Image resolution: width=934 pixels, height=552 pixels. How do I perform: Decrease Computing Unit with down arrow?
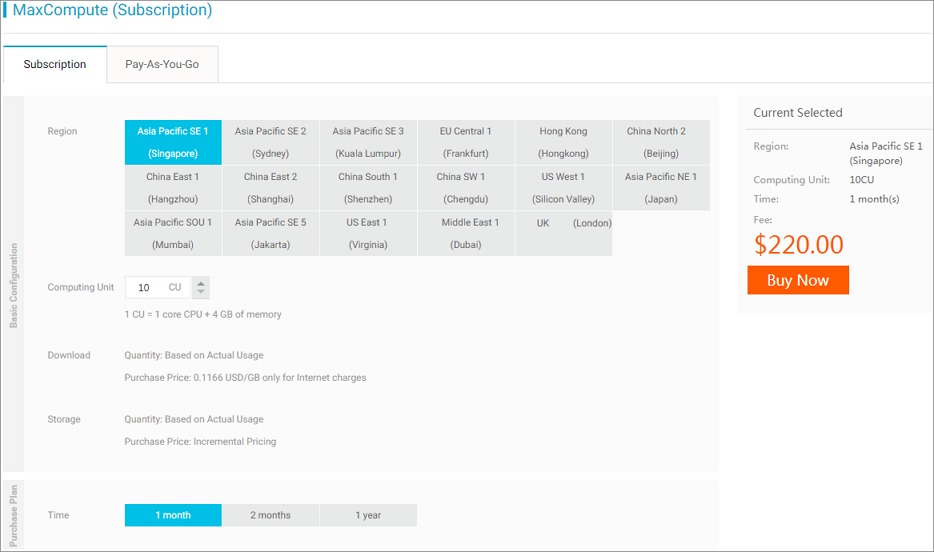click(201, 292)
